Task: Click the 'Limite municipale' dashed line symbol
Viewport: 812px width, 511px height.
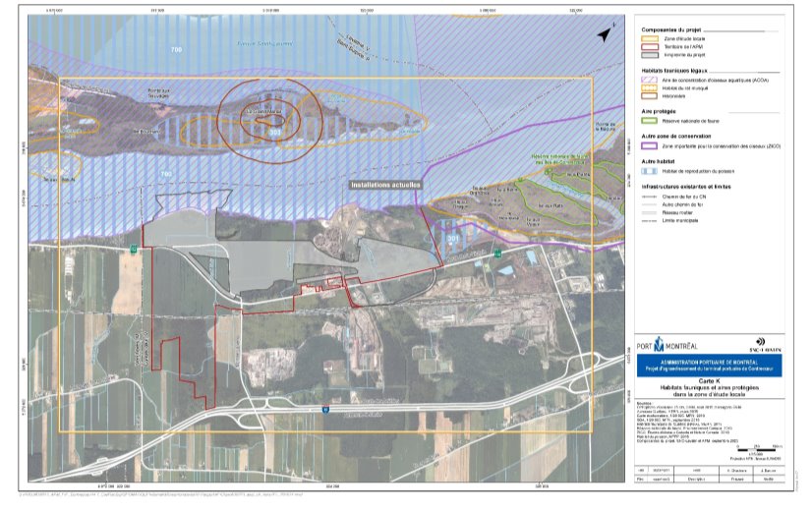Action: pos(650,220)
